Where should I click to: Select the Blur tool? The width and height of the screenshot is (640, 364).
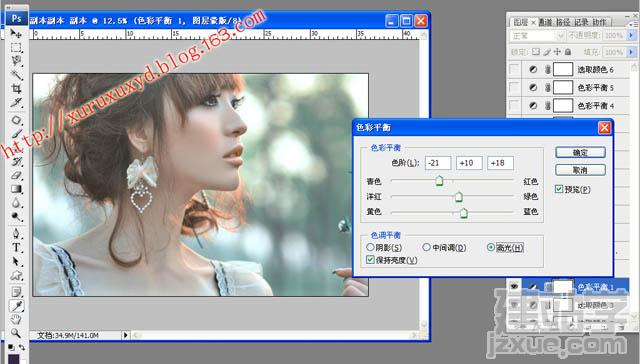pyautogui.click(x=16, y=202)
